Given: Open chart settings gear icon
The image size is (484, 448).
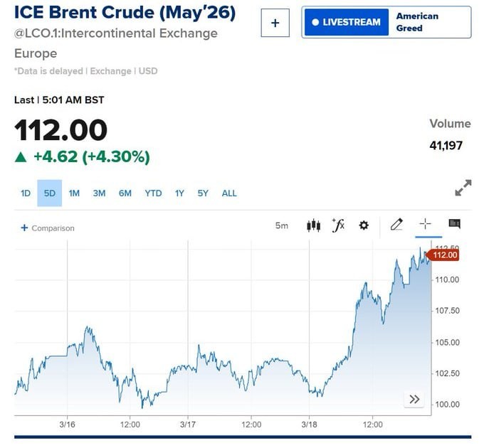Looking at the screenshot, I should point(364,225).
